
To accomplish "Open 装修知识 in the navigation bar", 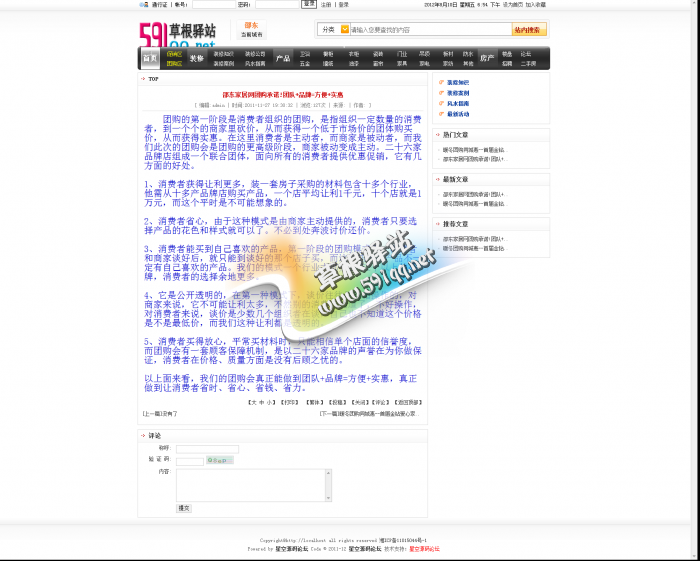I will click(x=223, y=54).
